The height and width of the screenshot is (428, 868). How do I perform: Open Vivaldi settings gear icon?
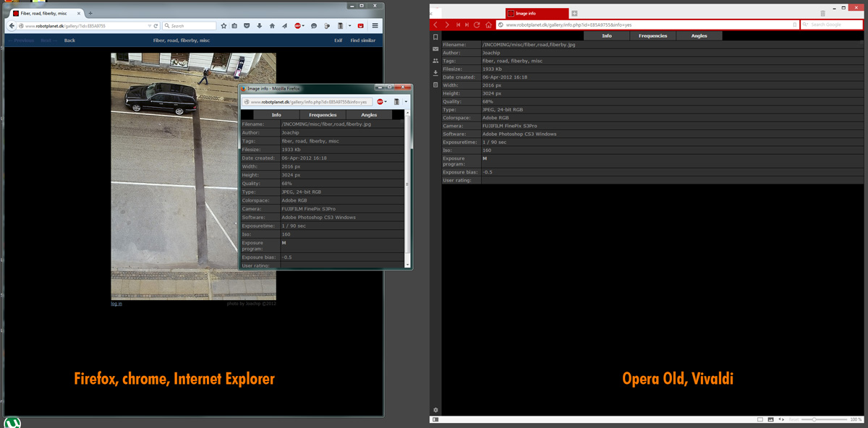tap(435, 410)
